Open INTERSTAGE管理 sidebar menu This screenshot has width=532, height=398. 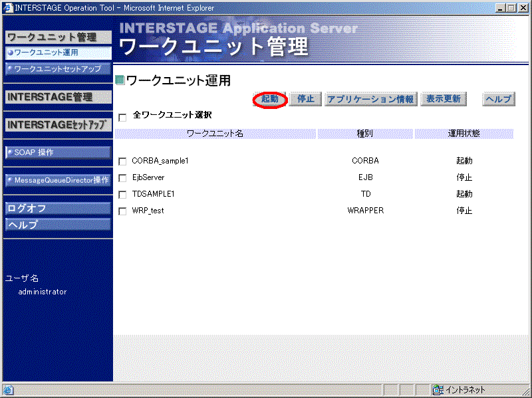[x=57, y=97]
